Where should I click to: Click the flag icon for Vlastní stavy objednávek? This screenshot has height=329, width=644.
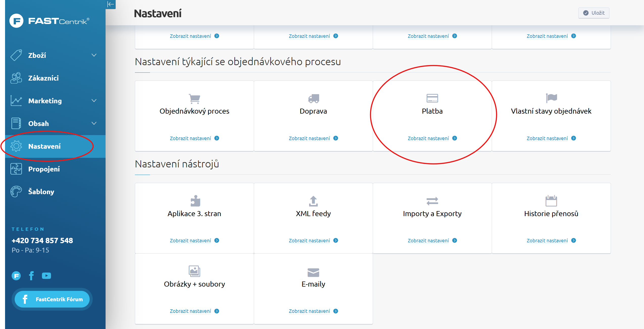click(x=551, y=98)
